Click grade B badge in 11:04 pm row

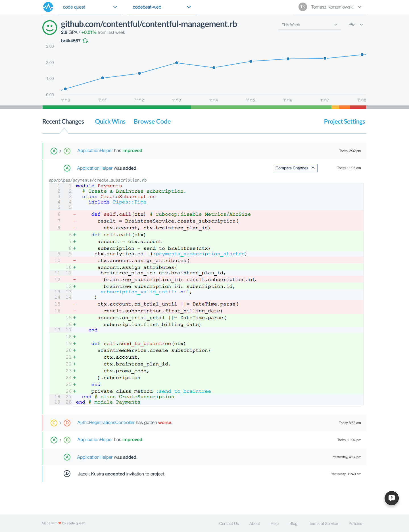coord(67,440)
